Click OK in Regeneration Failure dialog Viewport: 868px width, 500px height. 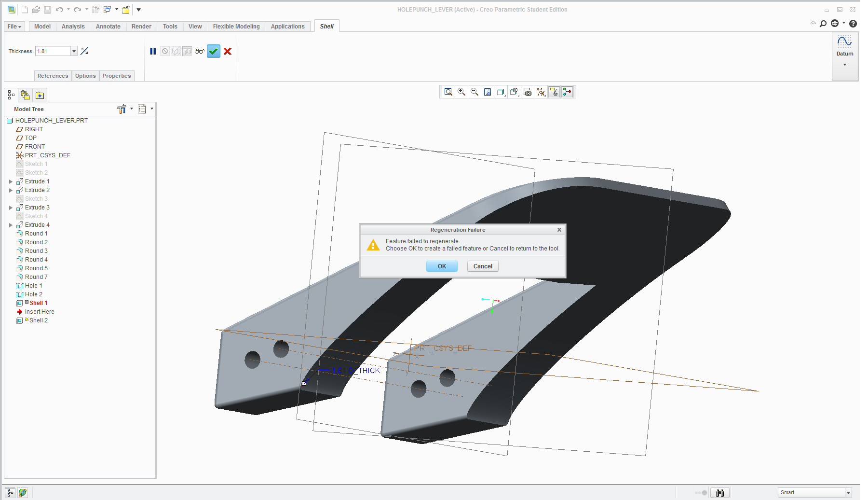[x=442, y=266]
